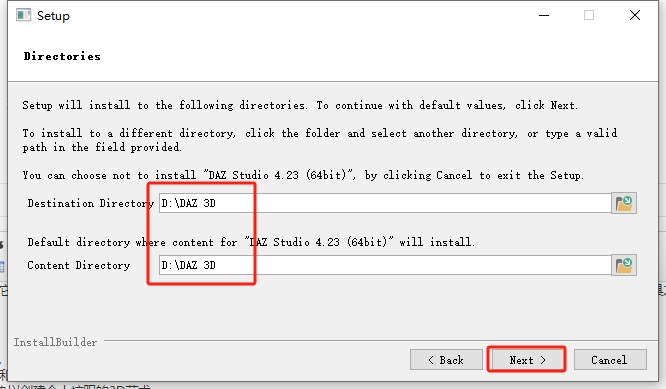Proceed with the Next button

tap(527, 360)
